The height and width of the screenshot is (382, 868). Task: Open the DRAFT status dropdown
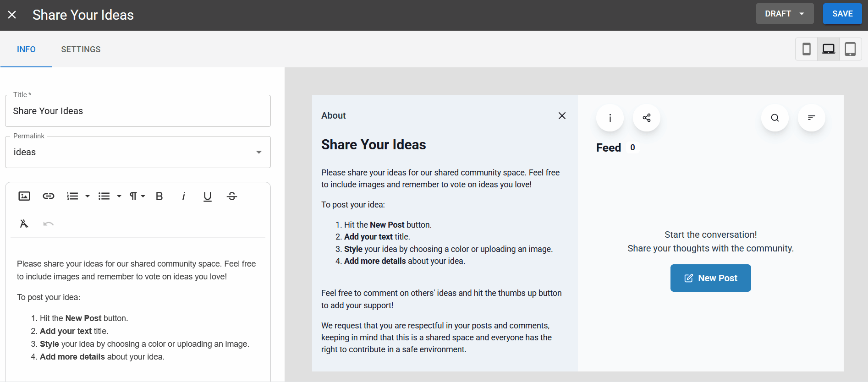(x=785, y=14)
